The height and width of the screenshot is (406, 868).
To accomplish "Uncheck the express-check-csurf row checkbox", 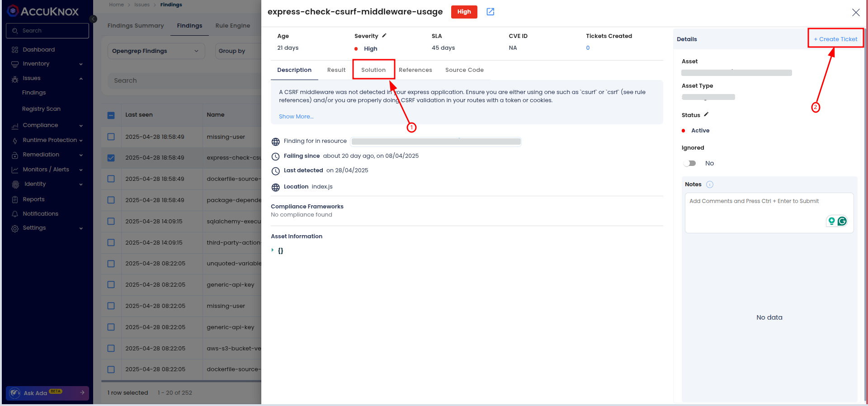I will pos(111,158).
